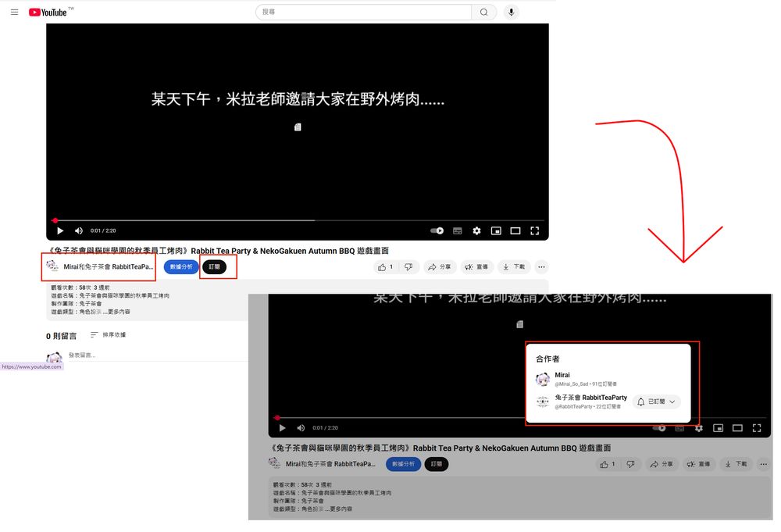Like the video in the bright screenshot
The width and height of the screenshot is (781, 532).
[x=386, y=267]
